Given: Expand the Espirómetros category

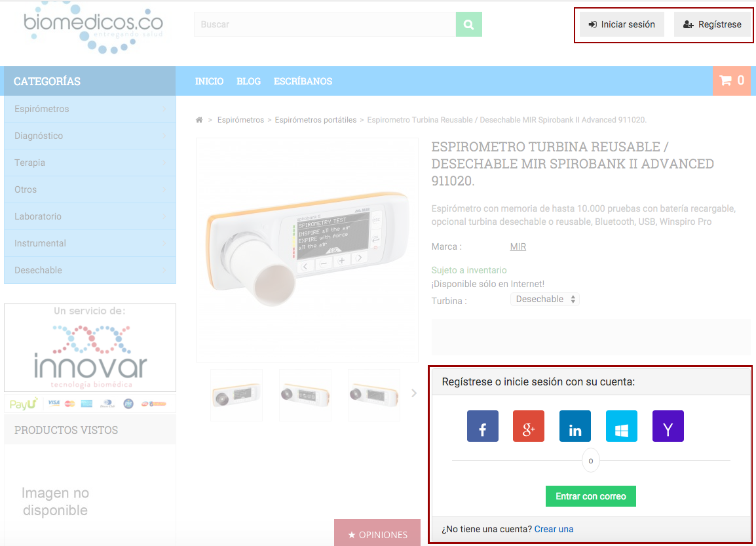Looking at the screenshot, I should (90, 109).
